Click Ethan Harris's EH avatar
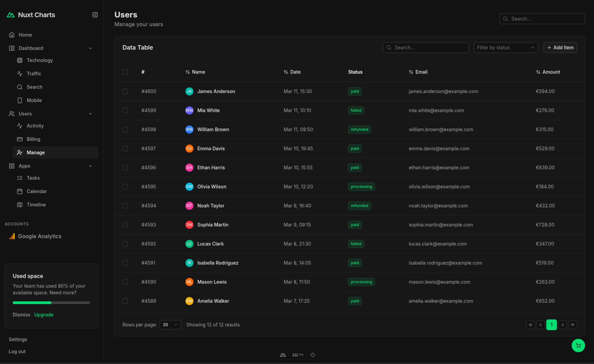 pos(189,168)
